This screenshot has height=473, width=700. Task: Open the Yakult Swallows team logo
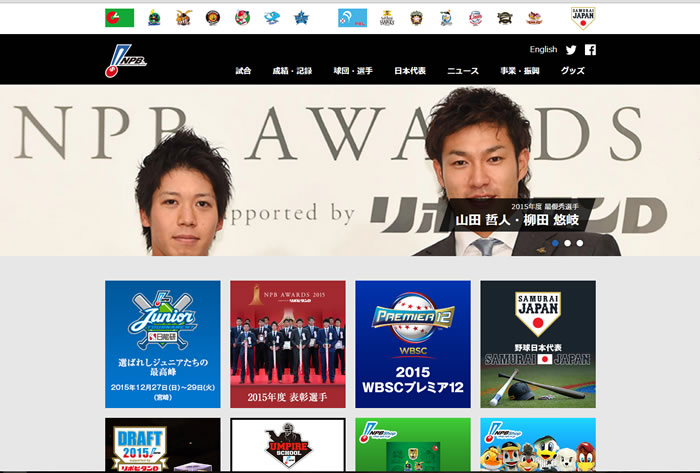(154, 18)
